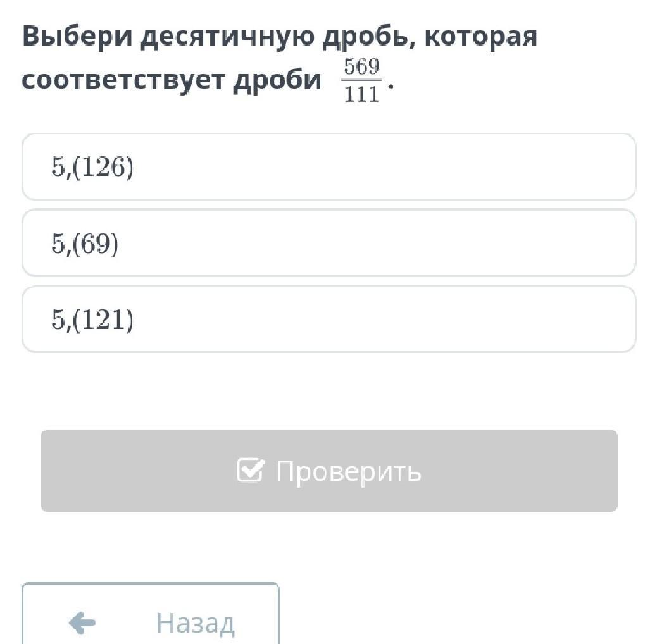Select the answer option 5,(126)
The width and height of the screenshot is (657, 644).
click(x=328, y=167)
